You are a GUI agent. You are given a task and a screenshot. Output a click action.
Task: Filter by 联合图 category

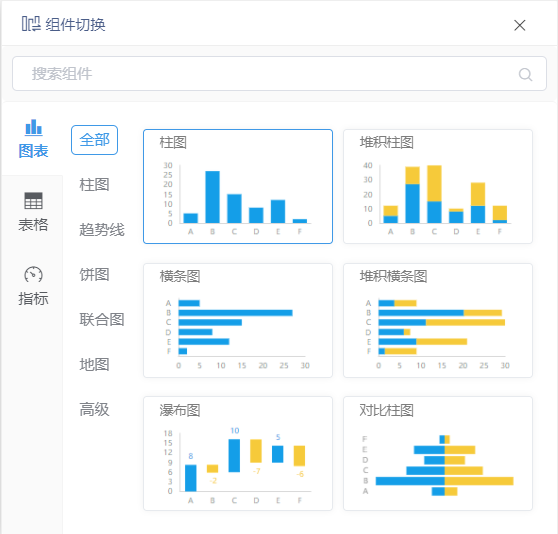pos(102,319)
